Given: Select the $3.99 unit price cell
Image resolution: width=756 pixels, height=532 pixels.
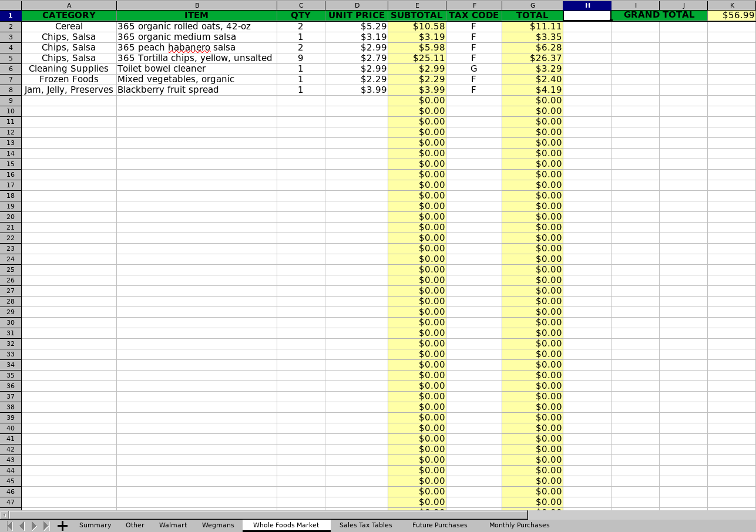Looking at the screenshot, I should point(357,90).
